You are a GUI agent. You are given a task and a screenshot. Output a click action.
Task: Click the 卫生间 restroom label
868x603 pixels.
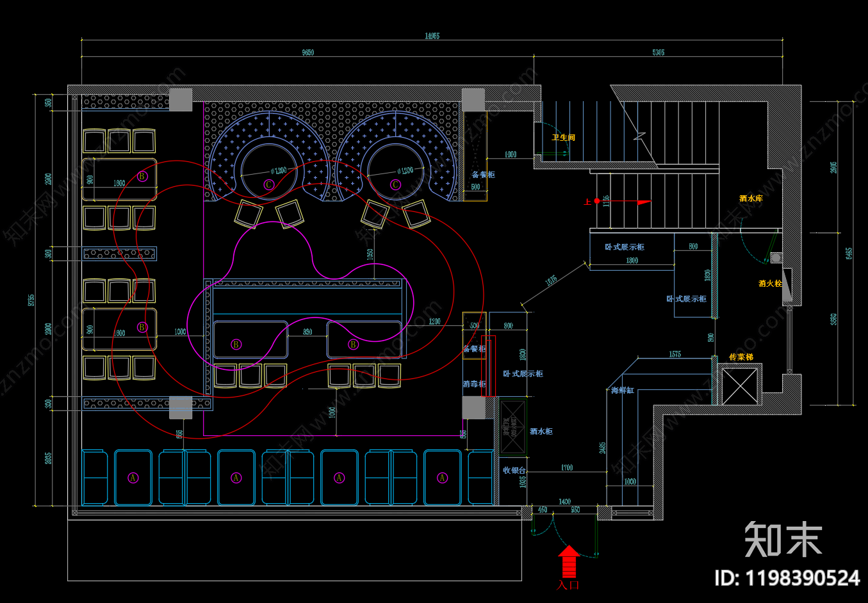tap(564, 138)
